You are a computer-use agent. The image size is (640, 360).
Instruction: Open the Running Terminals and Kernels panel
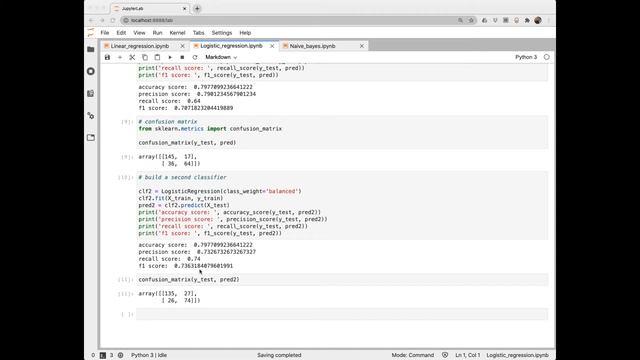(91, 71)
